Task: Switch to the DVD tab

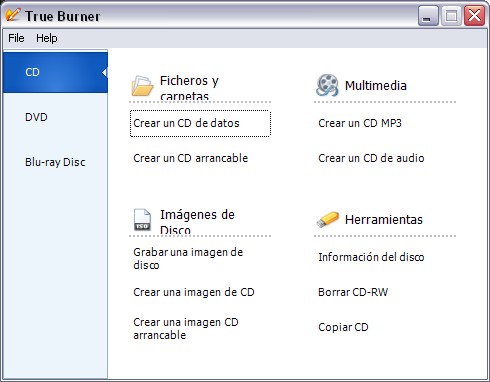Action: [x=55, y=117]
